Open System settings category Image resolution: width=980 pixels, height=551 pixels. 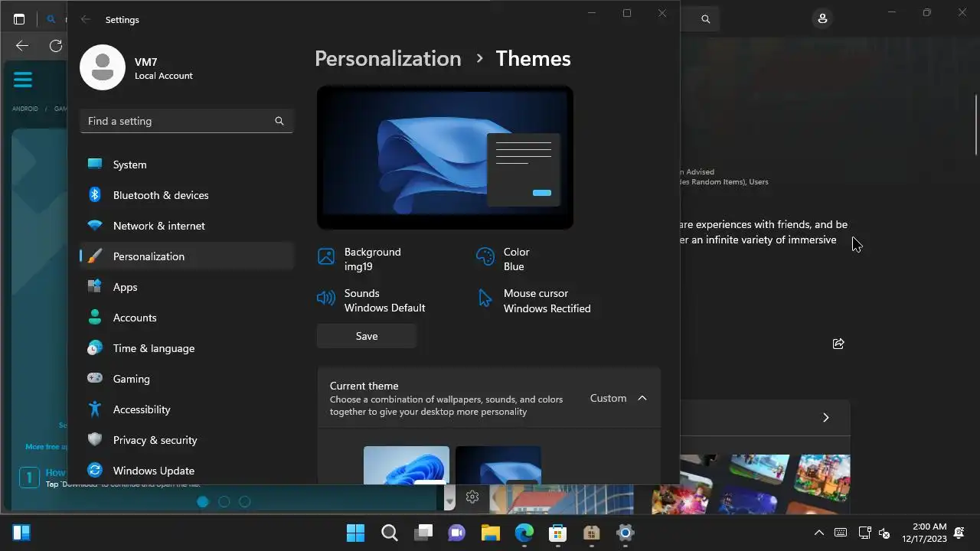pos(187,165)
